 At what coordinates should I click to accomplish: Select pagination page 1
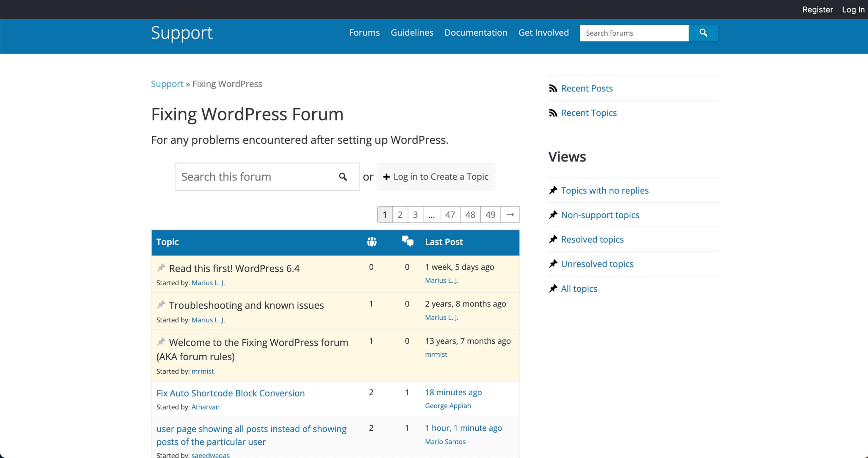[x=385, y=214]
